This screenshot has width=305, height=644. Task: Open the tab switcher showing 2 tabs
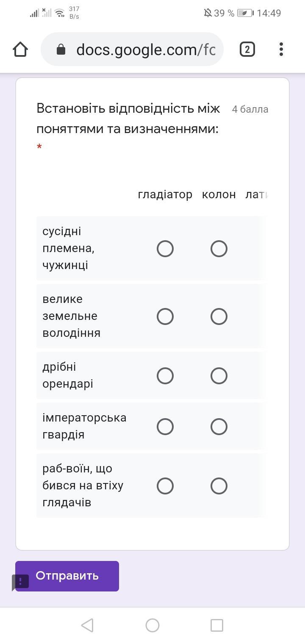point(247,50)
